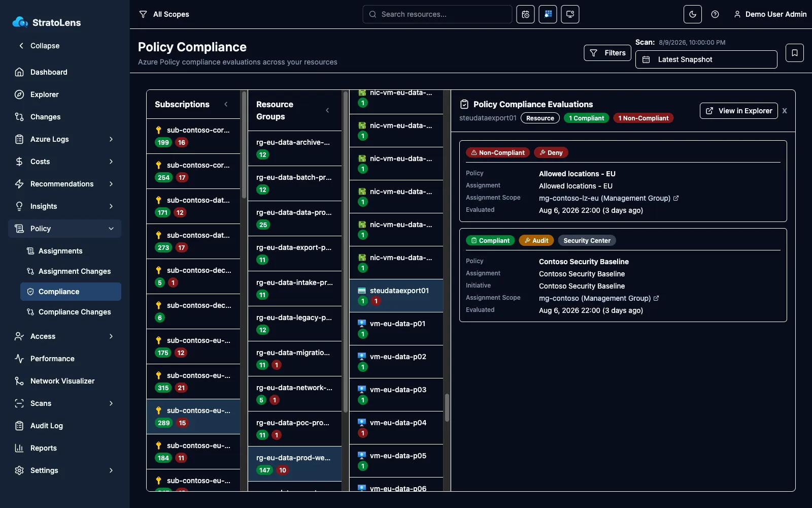Click the Filters button

point(607,53)
